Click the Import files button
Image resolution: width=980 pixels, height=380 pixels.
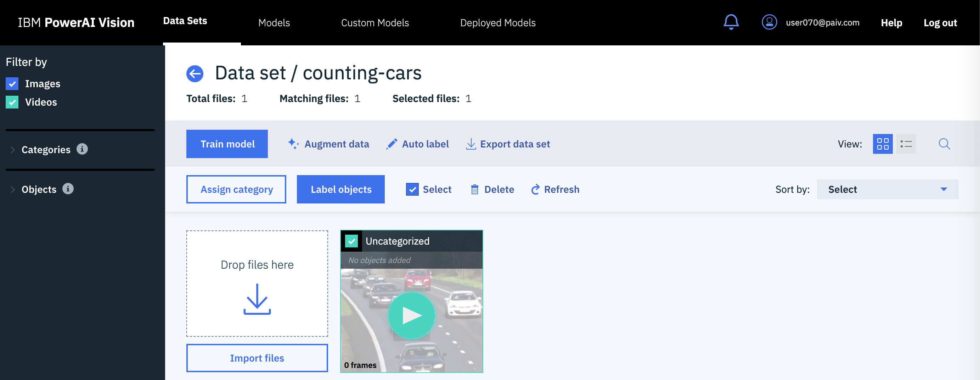pyautogui.click(x=257, y=358)
